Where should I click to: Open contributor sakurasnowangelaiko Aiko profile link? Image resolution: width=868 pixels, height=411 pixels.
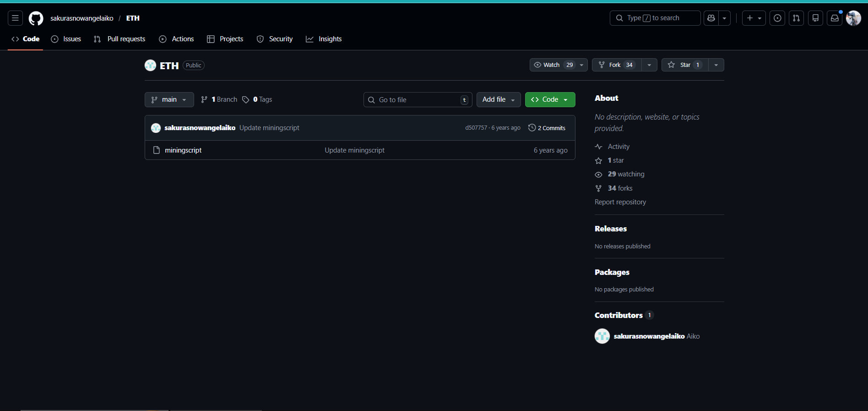click(656, 336)
